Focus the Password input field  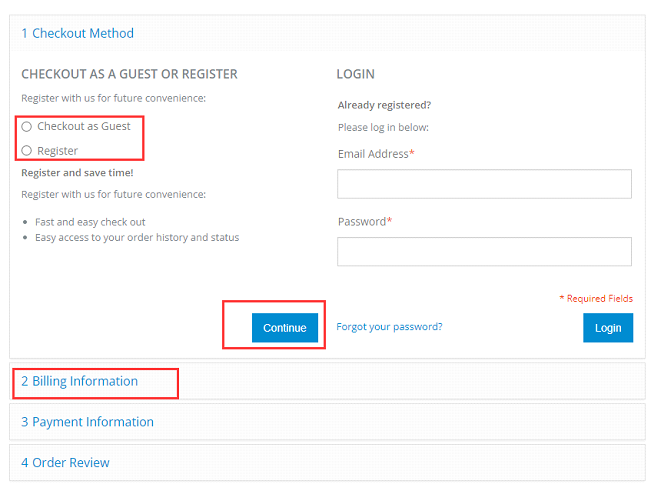coord(484,251)
